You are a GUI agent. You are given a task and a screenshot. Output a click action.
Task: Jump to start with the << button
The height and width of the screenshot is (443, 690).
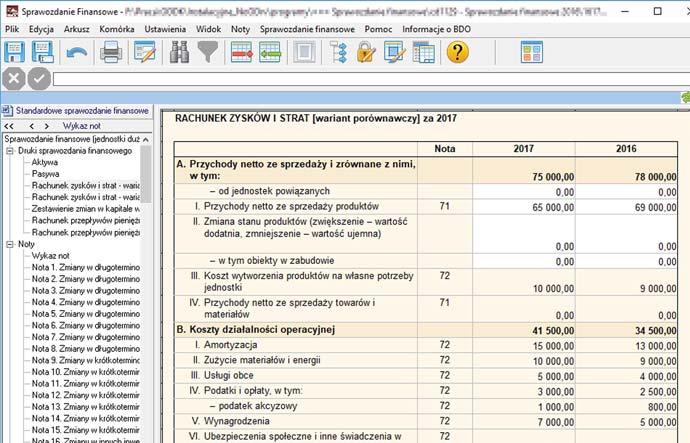point(8,126)
